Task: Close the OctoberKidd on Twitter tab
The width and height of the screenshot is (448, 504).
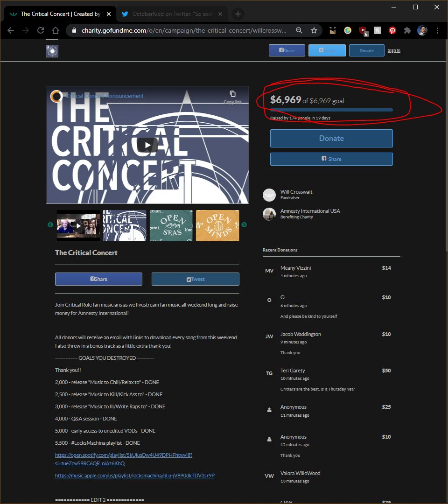Action: pos(220,14)
